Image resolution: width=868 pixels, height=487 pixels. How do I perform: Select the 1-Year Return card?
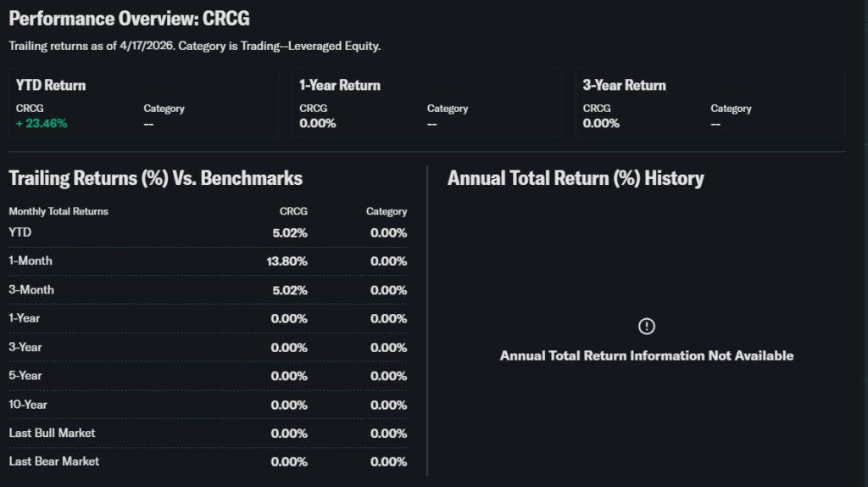point(426,103)
